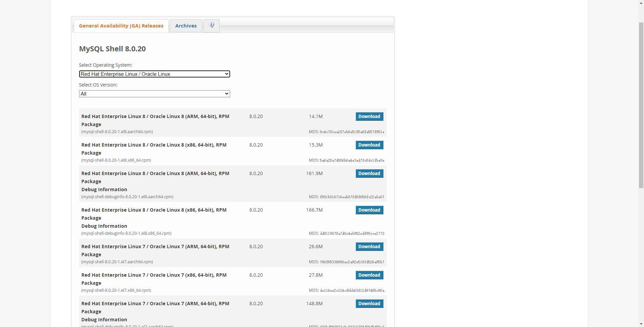644x327 pixels.
Task: Click the MD5 value starting with 8c4c701
Action: pyautogui.click(x=352, y=132)
